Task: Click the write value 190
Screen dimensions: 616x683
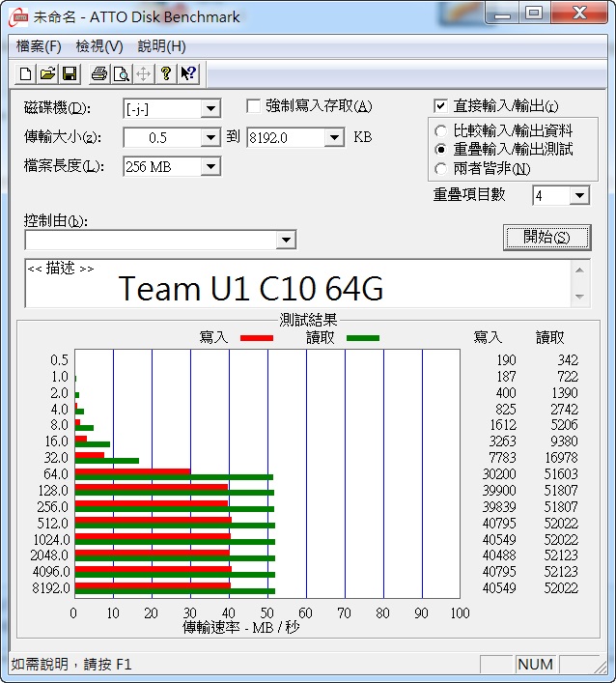Action: coord(506,360)
